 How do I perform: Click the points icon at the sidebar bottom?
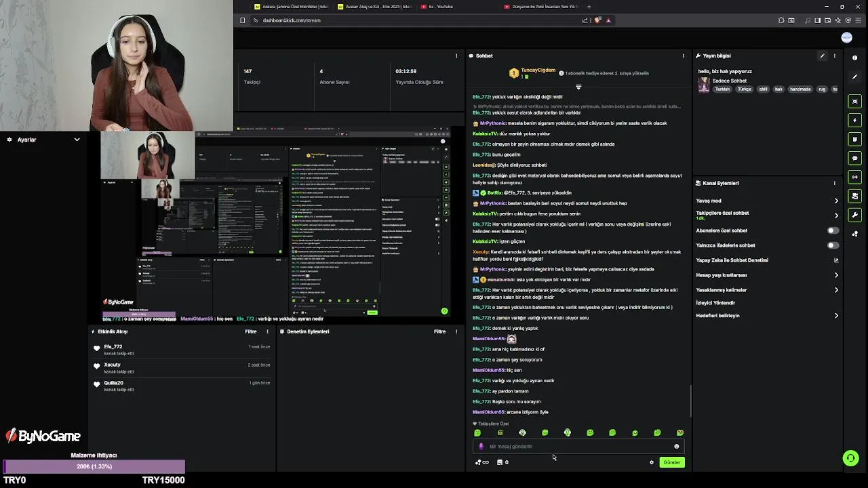tap(855, 234)
